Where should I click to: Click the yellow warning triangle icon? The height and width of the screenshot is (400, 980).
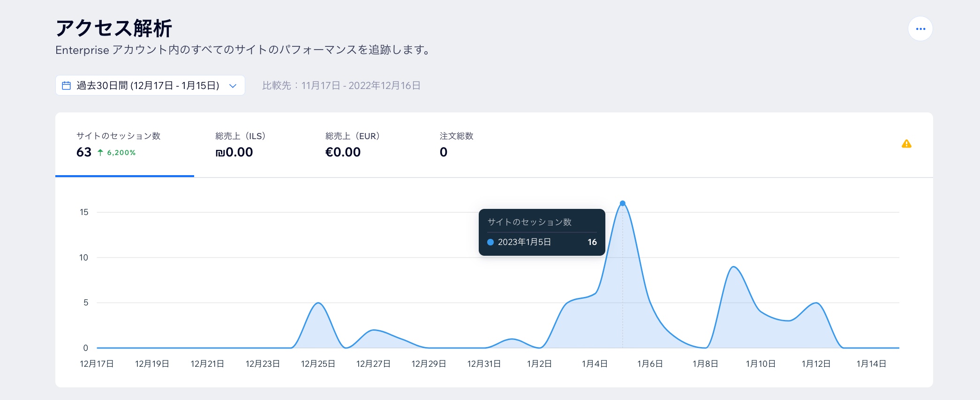pos(906,144)
